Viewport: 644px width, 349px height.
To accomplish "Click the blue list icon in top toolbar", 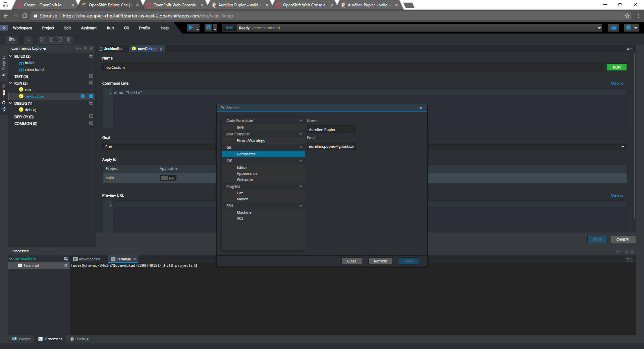I will tap(613, 28).
